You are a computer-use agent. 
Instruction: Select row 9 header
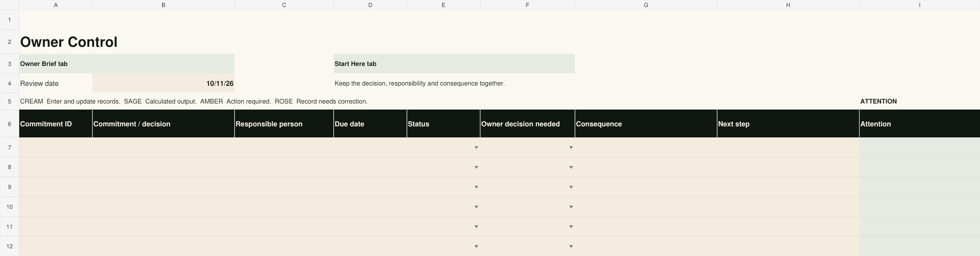[x=9, y=187]
